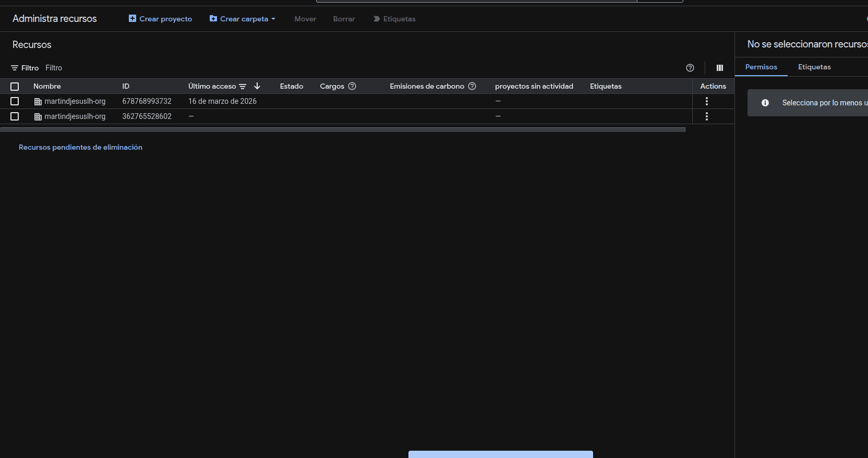The image size is (868, 458).
Task: Click the date 16 de marzo de 2026
Action: [222, 101]
